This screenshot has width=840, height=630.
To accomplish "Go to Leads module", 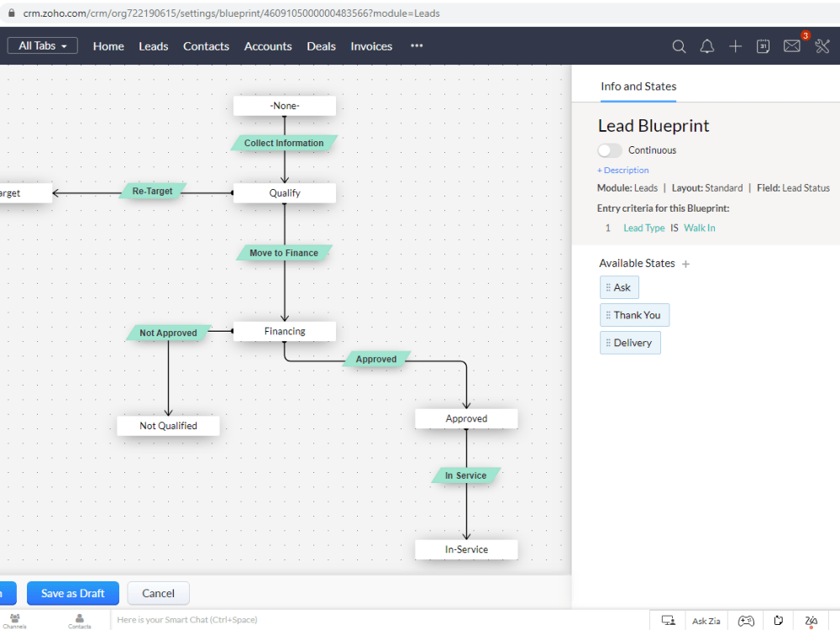I will point(153,46).
